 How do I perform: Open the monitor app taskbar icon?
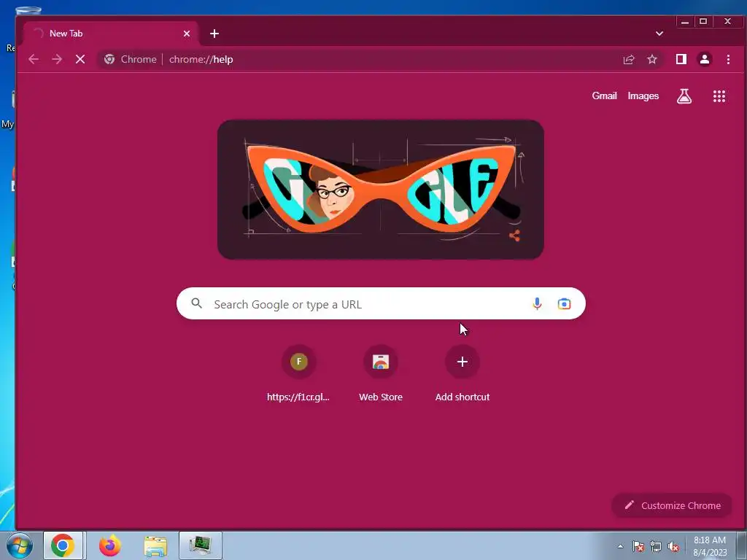pos(201,545)
